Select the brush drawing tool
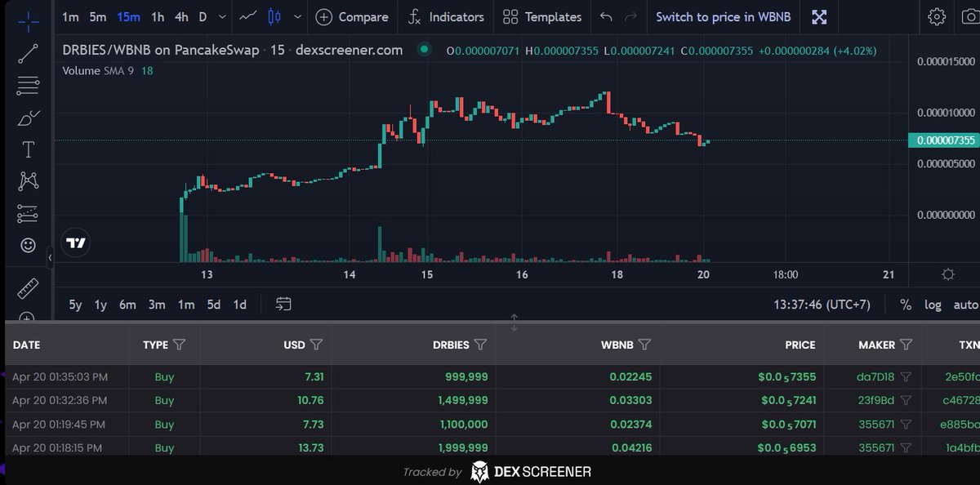This screenshot has width=980, height=485. point(28,118)
